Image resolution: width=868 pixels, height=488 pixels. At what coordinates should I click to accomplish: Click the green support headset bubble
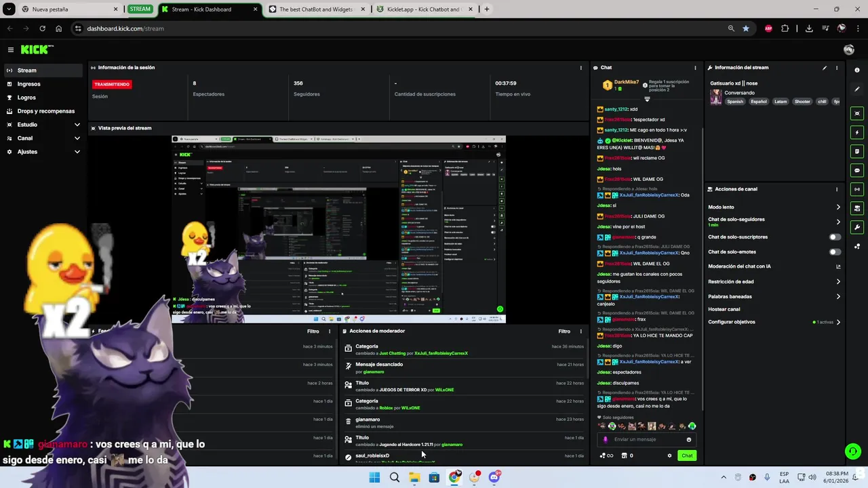pos(852,451)
